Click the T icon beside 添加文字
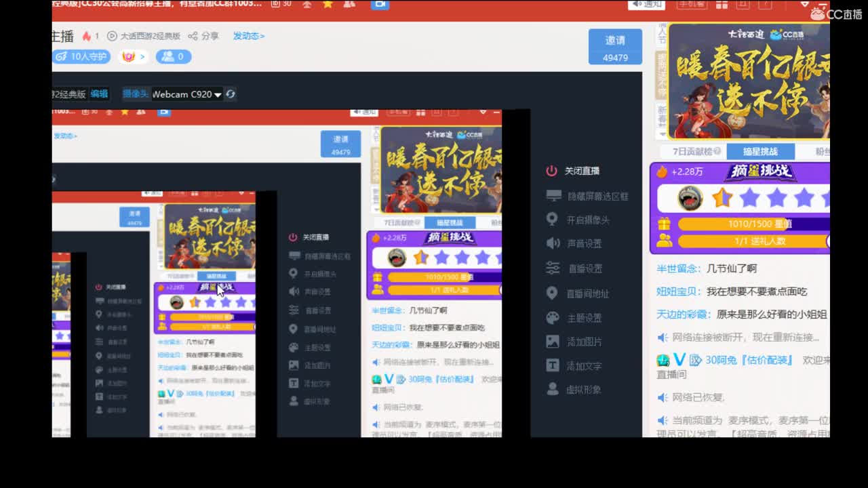The height and width of the screenshot is (488, 868). coord(553,365)
